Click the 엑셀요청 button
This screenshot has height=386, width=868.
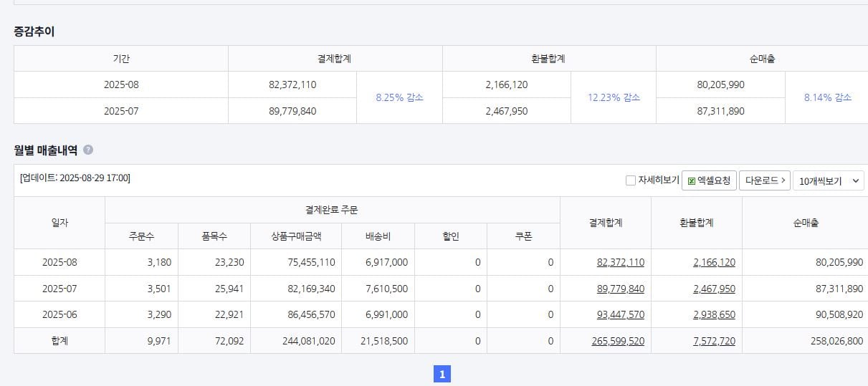[x=709, y=180]
